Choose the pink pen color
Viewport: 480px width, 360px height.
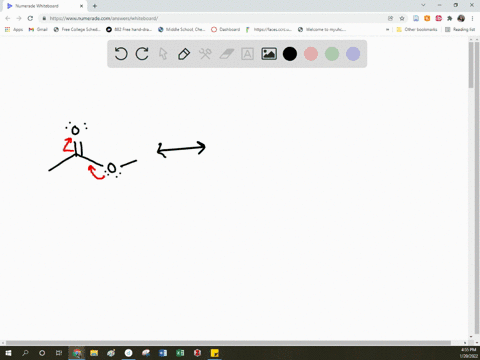pyautogui.click(x=311, y=54)
